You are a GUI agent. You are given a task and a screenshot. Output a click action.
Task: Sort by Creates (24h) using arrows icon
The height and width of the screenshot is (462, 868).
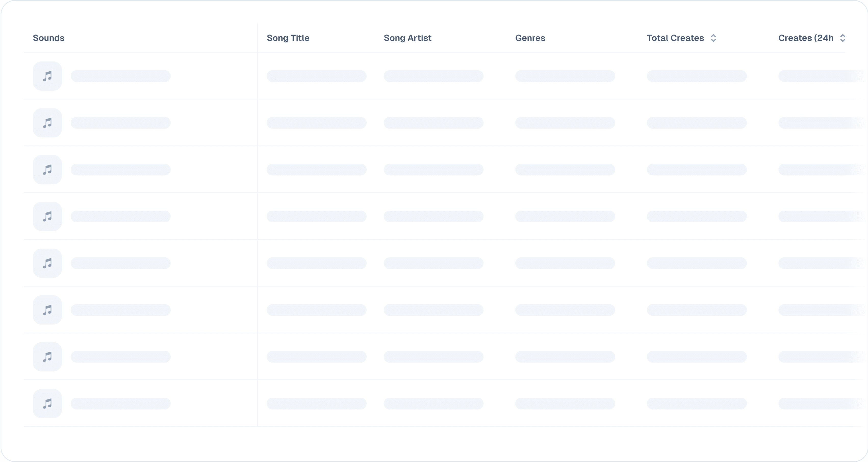(x=843, y=38)
